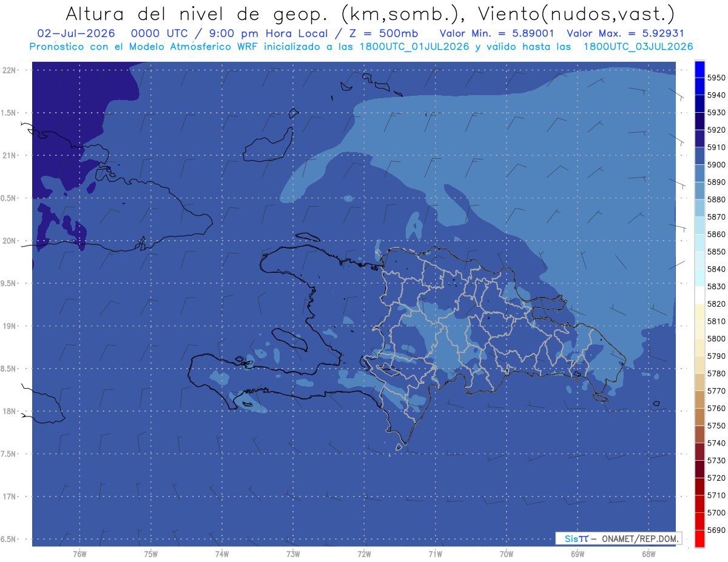728x562 pixels.
Task: Click the 5720 colorbar label
Action: point(716,478)
